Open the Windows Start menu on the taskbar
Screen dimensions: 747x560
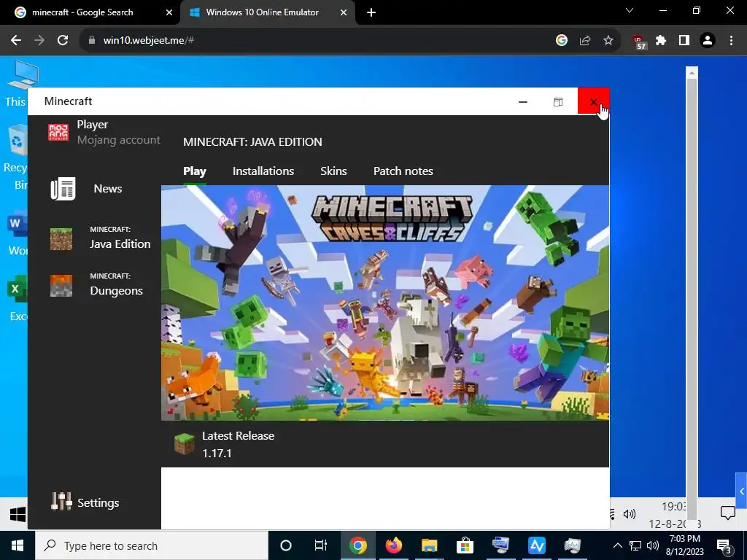tap(18, 545)
